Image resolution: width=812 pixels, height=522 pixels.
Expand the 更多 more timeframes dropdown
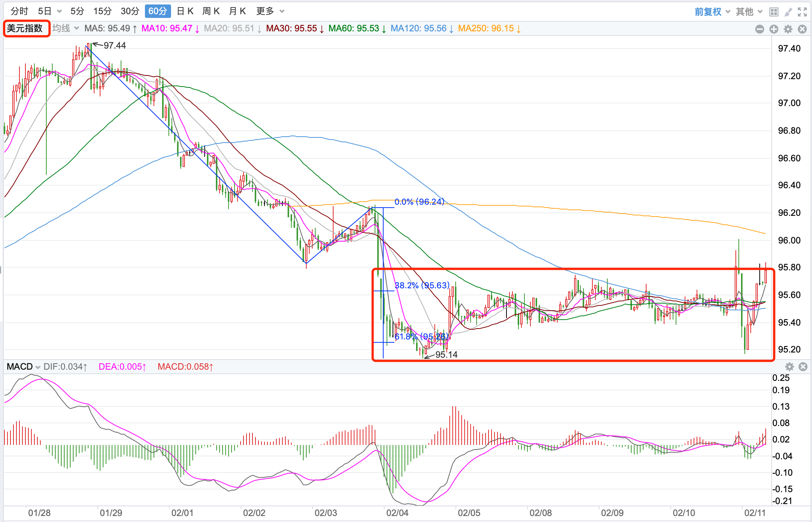coord(270,11)
